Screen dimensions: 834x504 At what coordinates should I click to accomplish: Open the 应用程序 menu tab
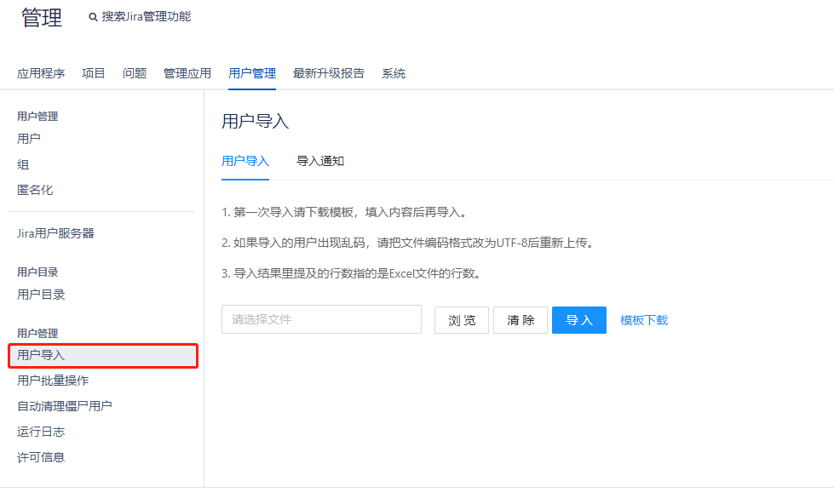point(41,73)
